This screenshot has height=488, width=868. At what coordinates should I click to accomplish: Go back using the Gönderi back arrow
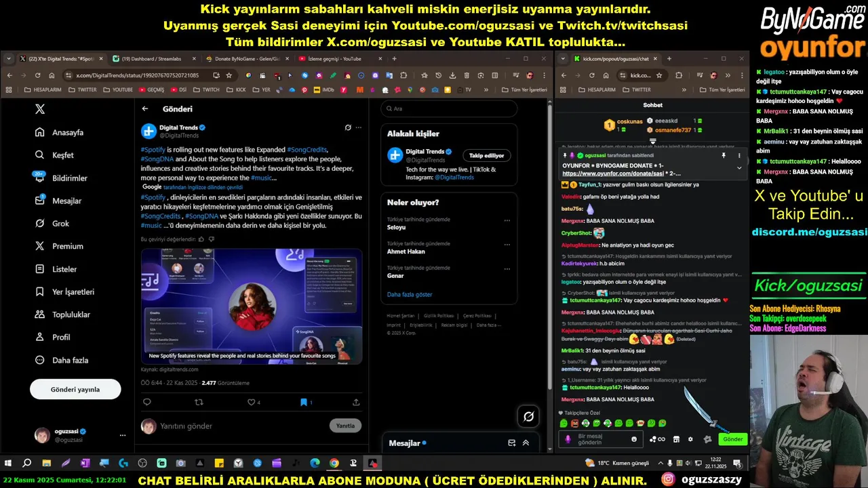coord(145,108)
